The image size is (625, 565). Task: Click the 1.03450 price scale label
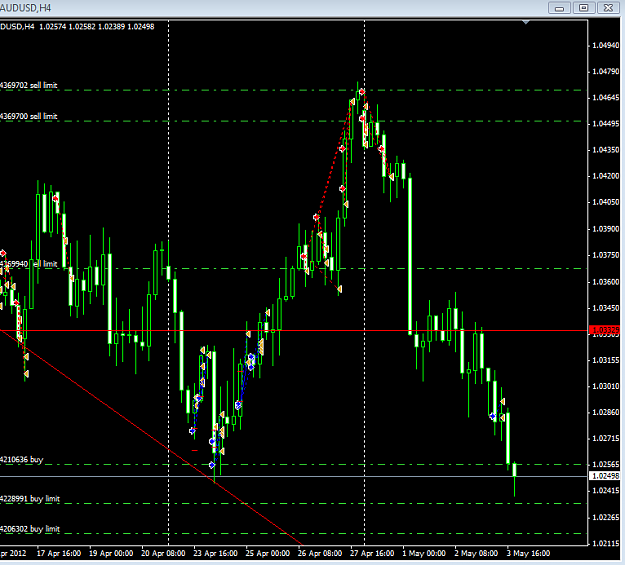(x=606, y=308)
